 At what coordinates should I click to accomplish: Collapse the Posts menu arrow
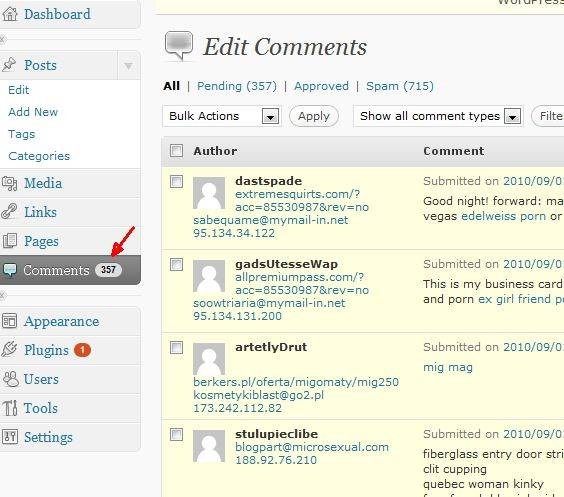point(128,65)
